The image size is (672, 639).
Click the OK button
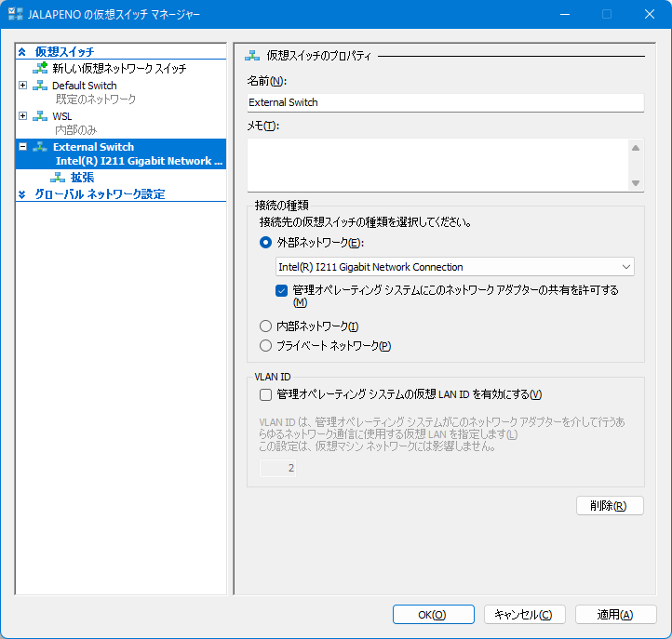click(434, 615)
